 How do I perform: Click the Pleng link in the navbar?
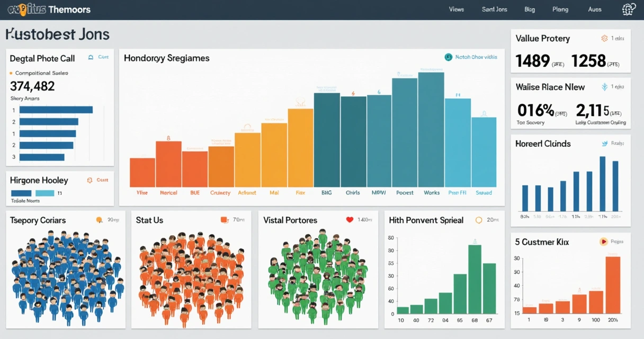[560, 9]
